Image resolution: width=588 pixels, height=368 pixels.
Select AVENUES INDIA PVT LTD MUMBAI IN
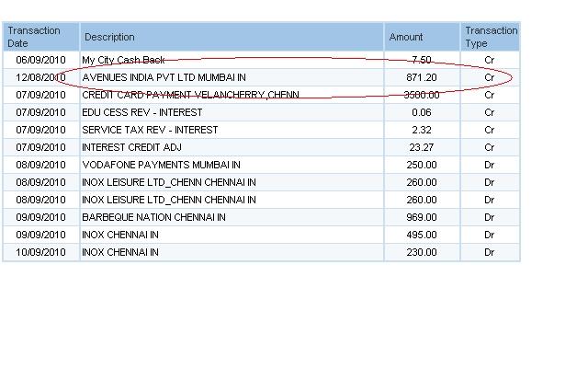[x=164, y=77]
